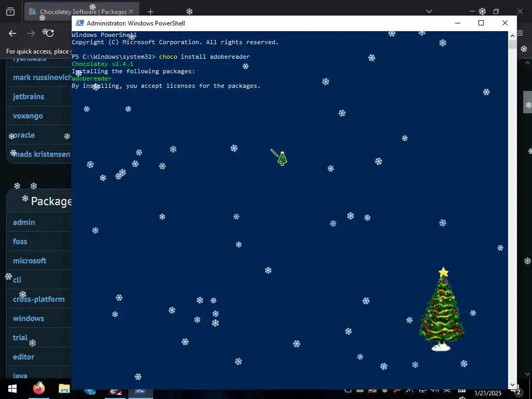Viewport: 532px width, 399px height.
Task: Open a new browser tab with the plus button
Action: (151, 11)
